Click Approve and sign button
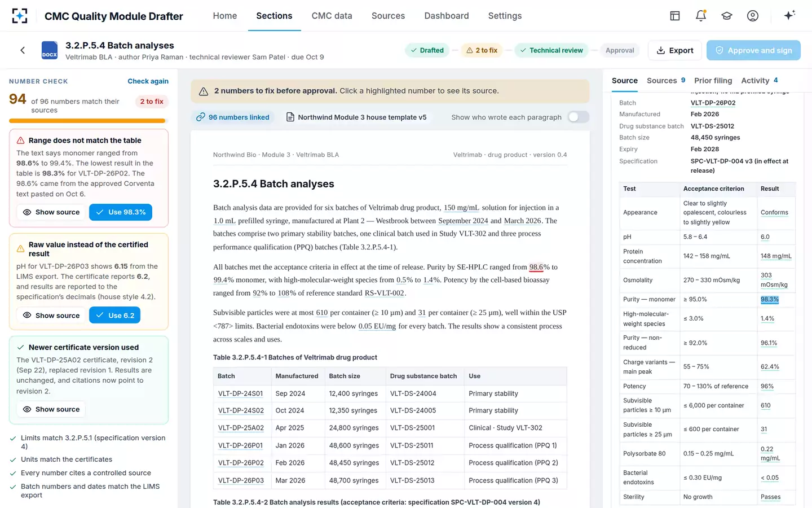This screenshot has height=508, width=812. pos(753,50)
